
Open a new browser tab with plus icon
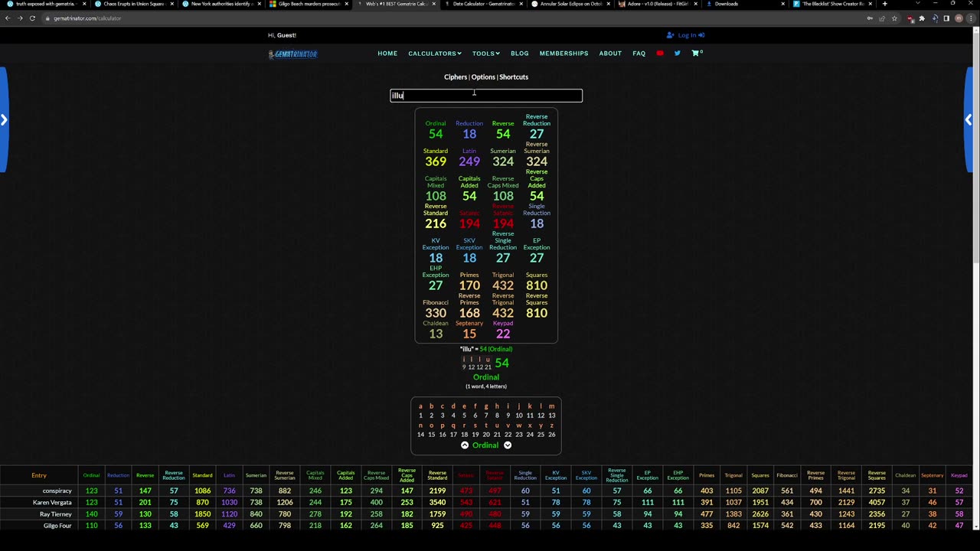pyautogui.click(x=884, y=4)
